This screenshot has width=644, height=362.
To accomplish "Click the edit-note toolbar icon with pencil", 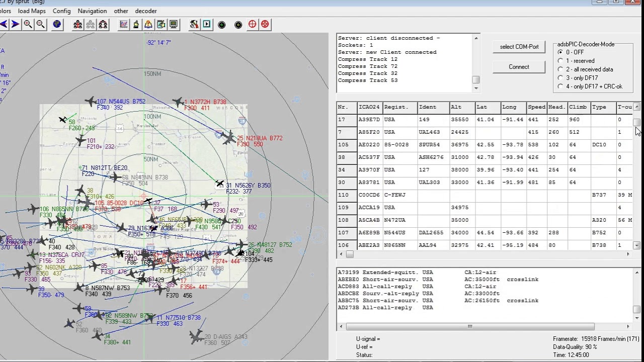I will pos(161,24).
